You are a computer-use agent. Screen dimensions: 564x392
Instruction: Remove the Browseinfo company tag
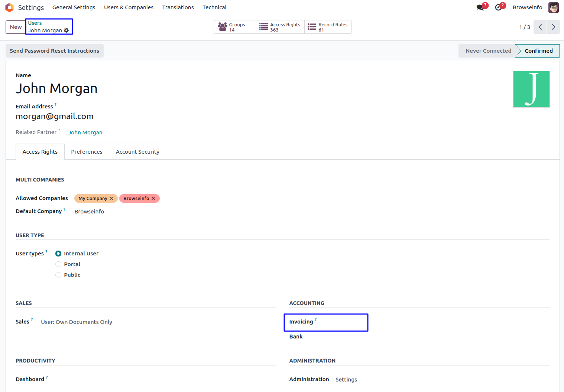coord(153,199)
